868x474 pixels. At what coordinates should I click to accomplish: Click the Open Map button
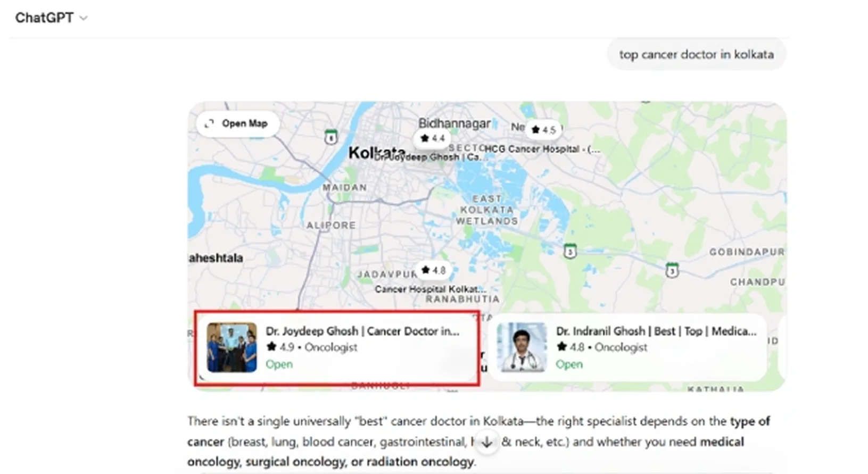[x=237, y=123]
